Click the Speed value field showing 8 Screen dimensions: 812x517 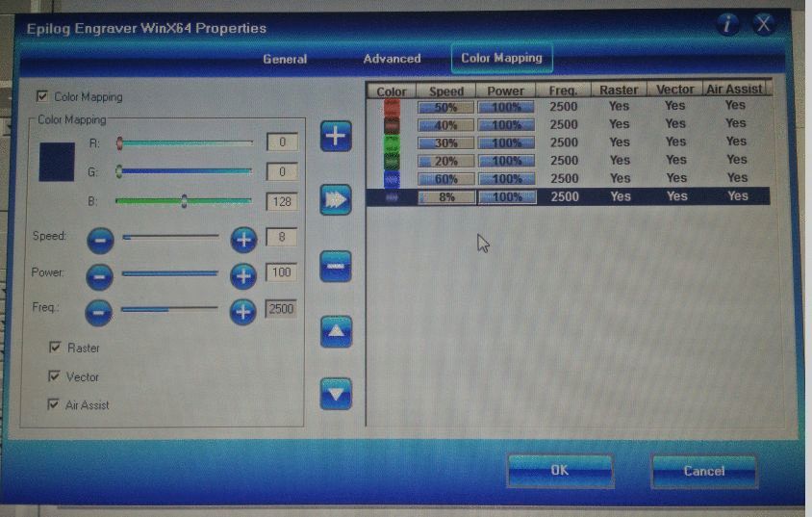coord(281,237)
